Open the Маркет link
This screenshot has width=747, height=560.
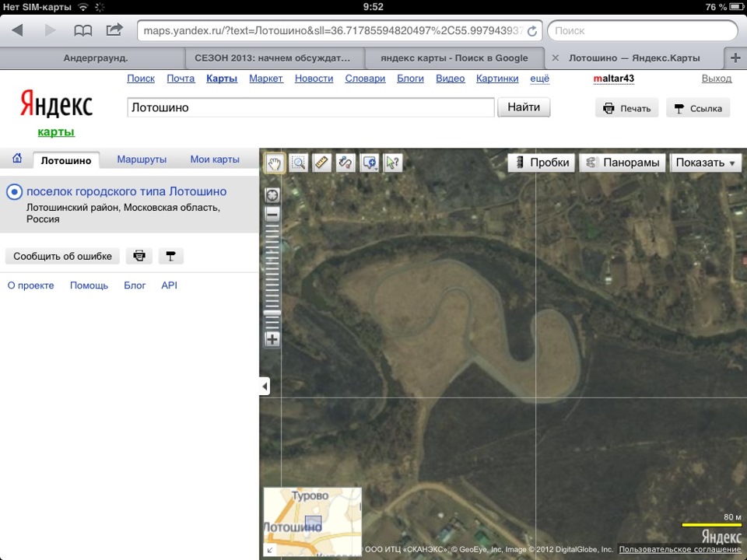point(266,79)
